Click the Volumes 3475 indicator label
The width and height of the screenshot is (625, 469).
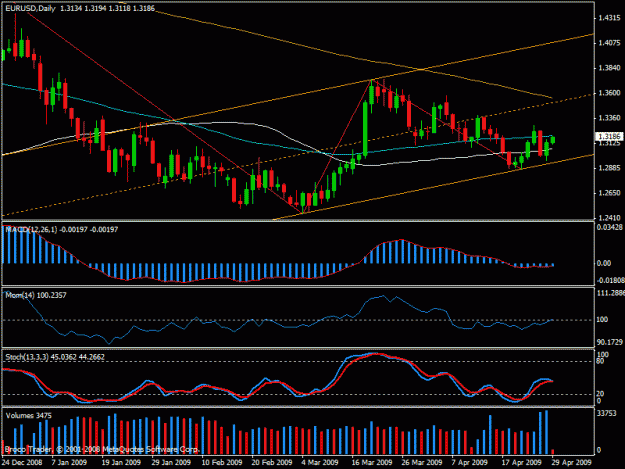pos(28,416)
